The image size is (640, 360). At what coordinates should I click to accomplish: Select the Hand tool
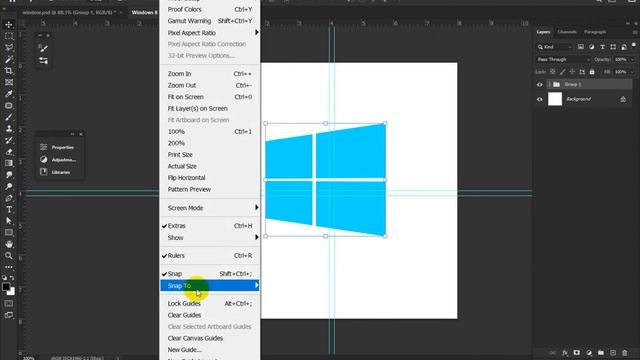coord(9,244)
